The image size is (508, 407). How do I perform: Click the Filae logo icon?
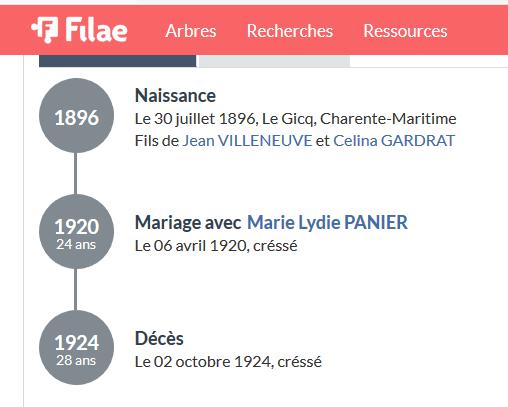[45, 30]
